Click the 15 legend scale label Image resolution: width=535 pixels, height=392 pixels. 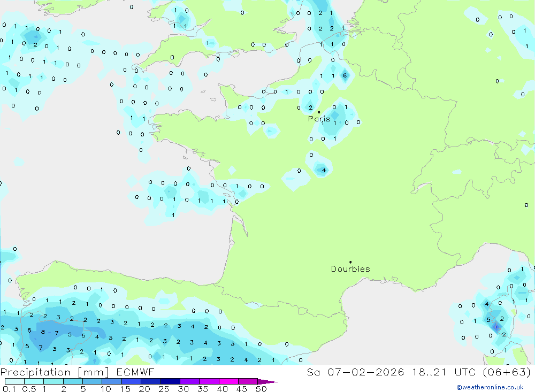(125, 389)
